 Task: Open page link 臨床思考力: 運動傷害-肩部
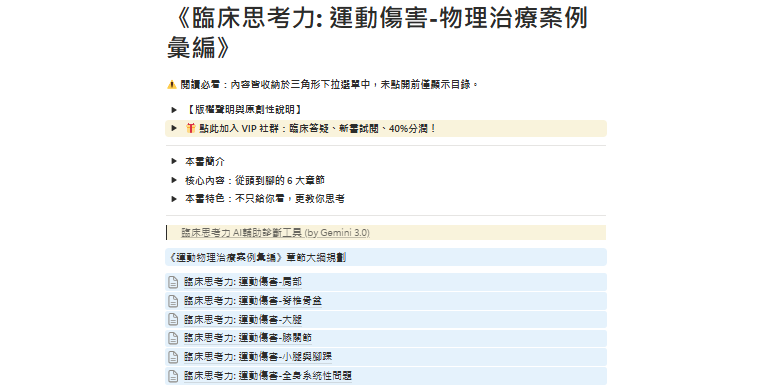pyautogui.click(x=243, y=282)
